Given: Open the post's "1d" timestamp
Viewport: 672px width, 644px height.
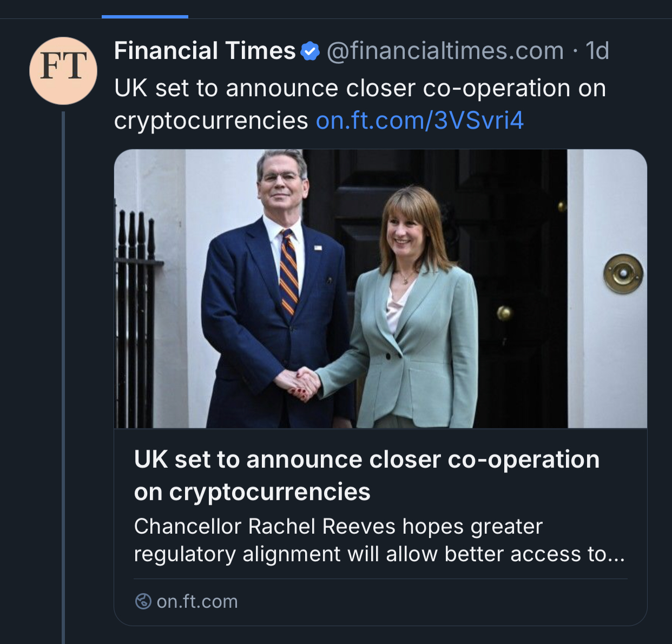Looking at the screenshot, I should [597, 51].
